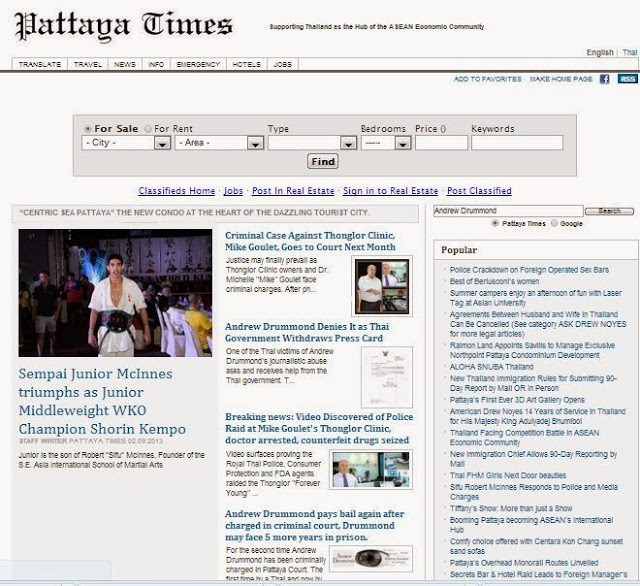Viewport: 640px width, 586px height.
Task: Open Best of Berlusconi's women link
Action: (494, 281)
